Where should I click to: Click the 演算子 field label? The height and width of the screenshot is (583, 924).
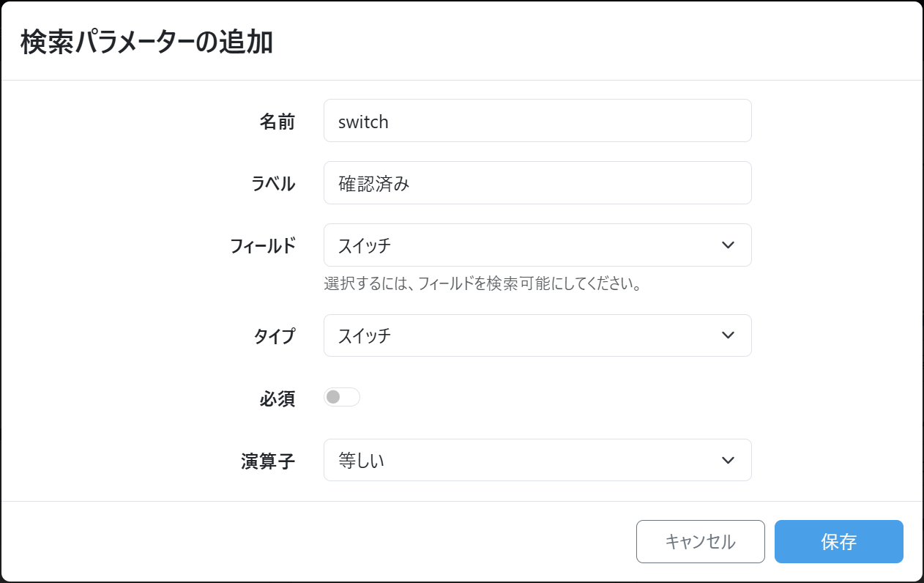(x=268, y=461)
